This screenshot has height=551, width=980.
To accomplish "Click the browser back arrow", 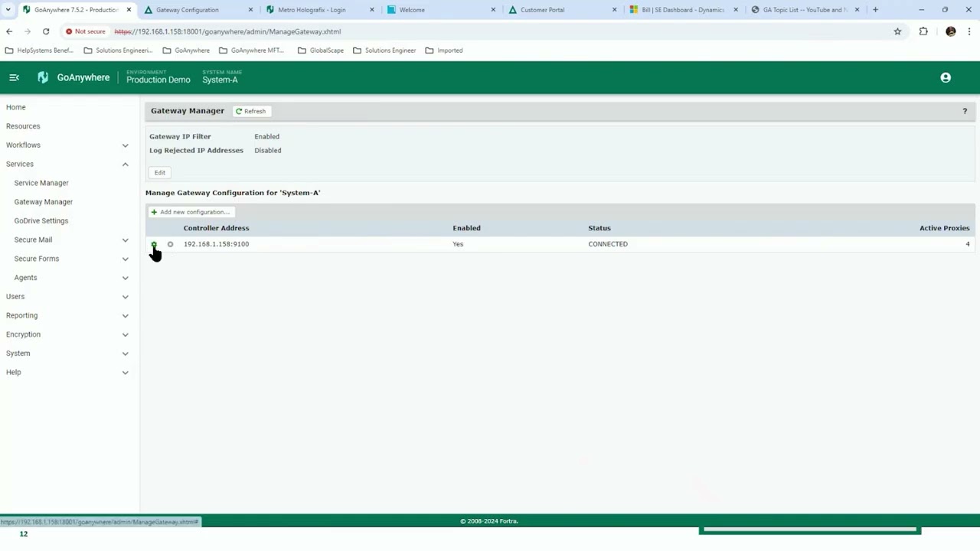I will (9, 31).
